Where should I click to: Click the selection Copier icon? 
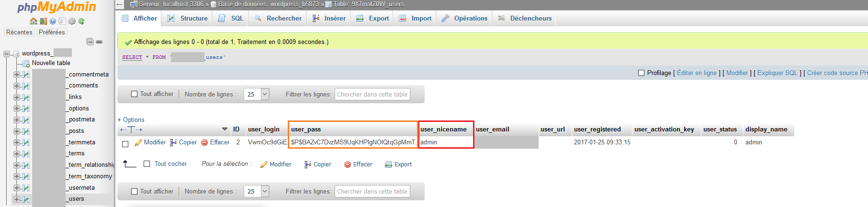[308, 164]
